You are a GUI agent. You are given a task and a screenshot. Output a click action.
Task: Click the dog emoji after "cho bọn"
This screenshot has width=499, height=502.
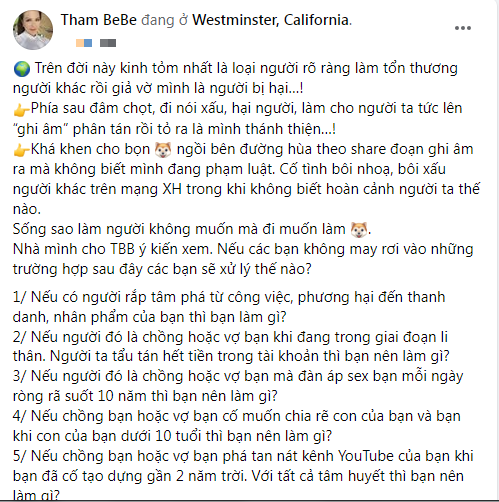[x=163, y=150]
